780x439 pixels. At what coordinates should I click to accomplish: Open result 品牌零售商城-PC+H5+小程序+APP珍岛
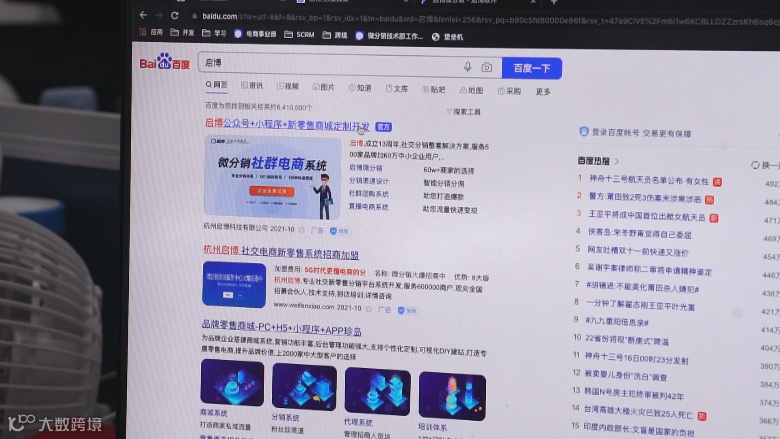[282, 328]
